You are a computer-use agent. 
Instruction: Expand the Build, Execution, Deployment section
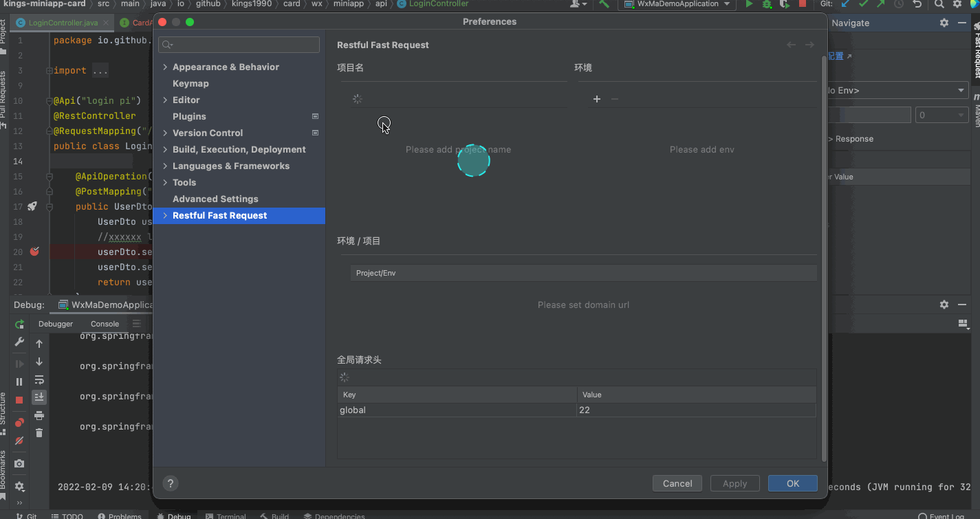(x=165, y=149)
